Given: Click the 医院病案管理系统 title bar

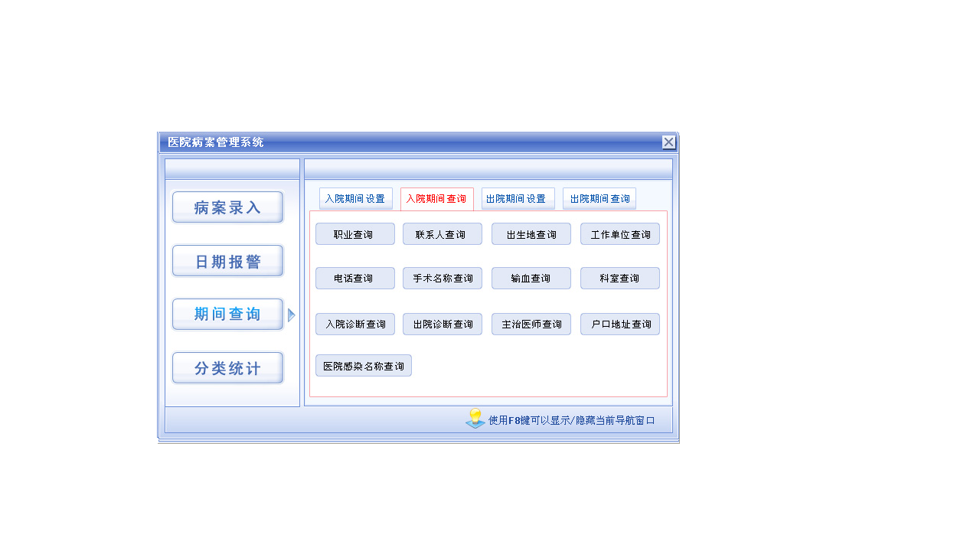Looking at the screenshot, I should 383,142.
